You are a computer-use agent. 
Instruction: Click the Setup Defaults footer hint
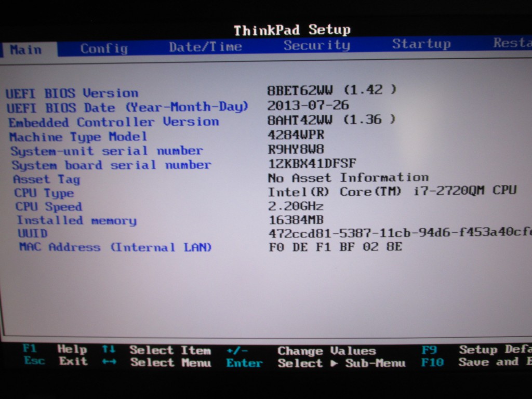(x=495, y=349)
